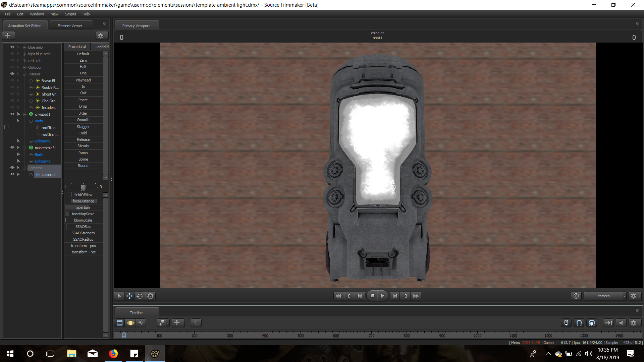
Task: Toggle visibility eye for blue amb
Action: click(12, 47)
